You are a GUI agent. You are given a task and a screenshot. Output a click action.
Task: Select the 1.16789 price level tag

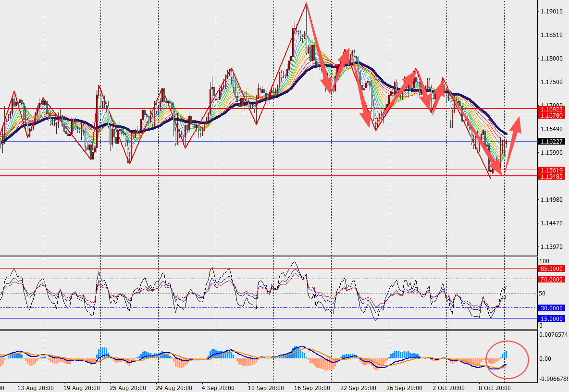pos(551,116)
